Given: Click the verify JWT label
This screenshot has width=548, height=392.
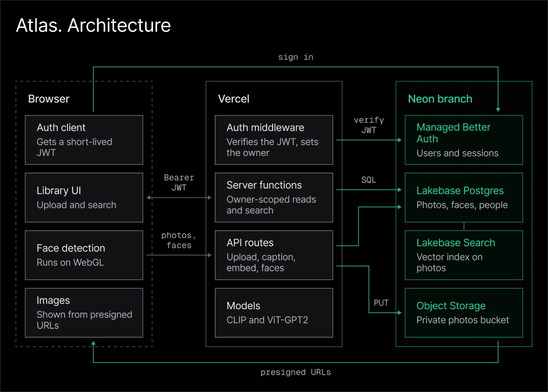Looking at the screenshot, I should tap(369, 125).
